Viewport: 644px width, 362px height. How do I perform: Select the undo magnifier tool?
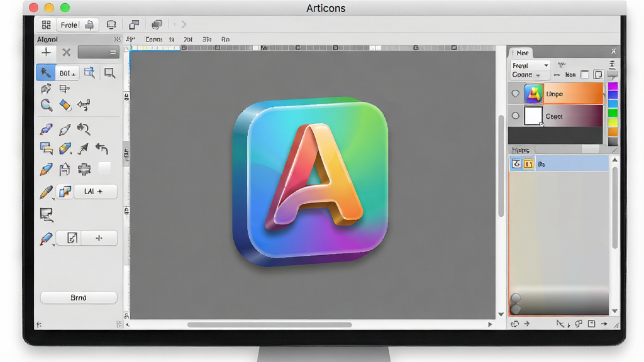[x=84, y=129]
